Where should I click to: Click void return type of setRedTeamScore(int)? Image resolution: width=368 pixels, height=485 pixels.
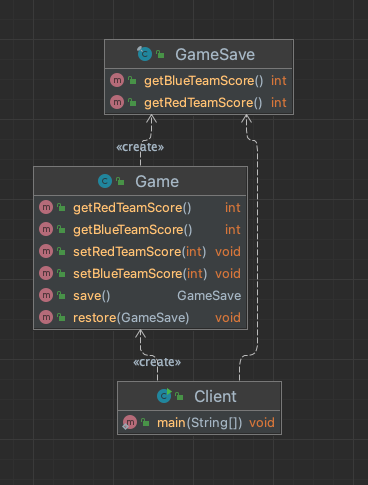coord(228,252)
